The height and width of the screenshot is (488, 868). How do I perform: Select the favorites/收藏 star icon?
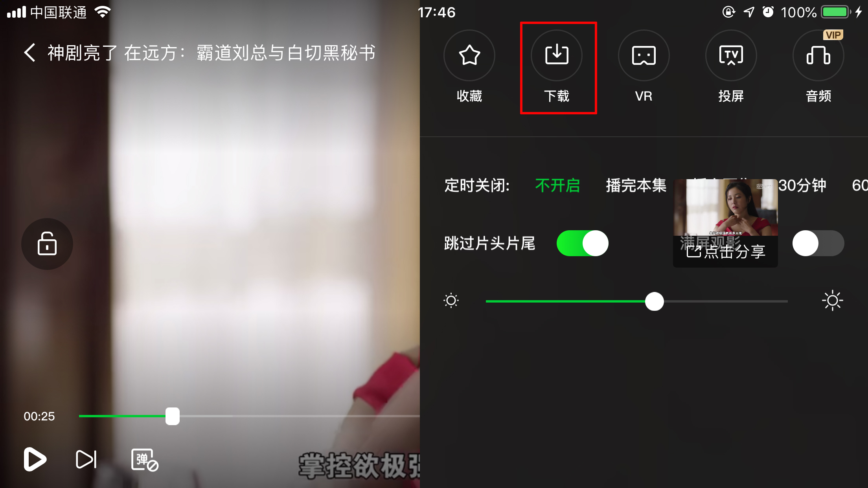click(x=469, y=55)
